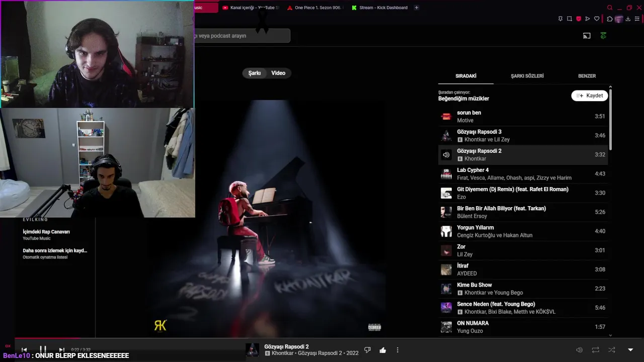Click the Khontkar ve Lil Zey artist text

[x=487, y=140]
